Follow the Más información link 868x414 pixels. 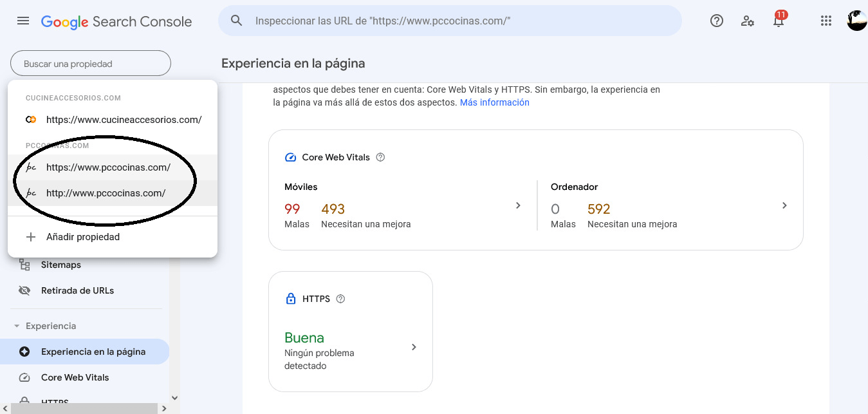pos(495,102)
